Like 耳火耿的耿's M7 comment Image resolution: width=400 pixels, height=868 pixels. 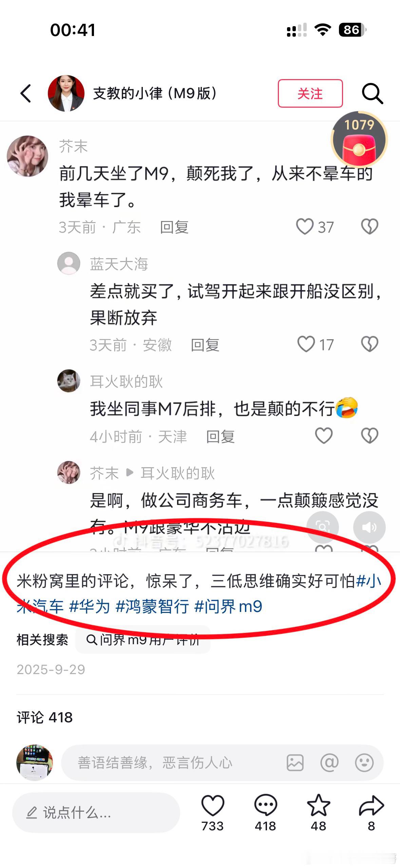[324, 436]
